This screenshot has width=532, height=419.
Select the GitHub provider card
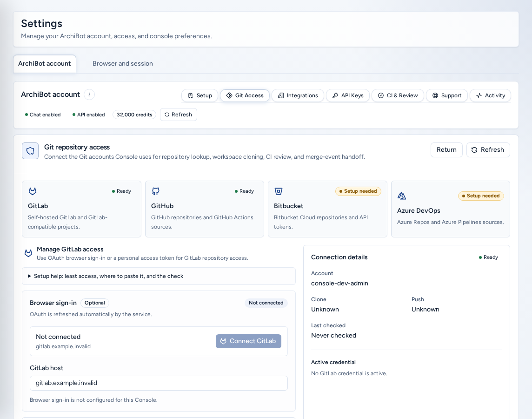(205, 209)
